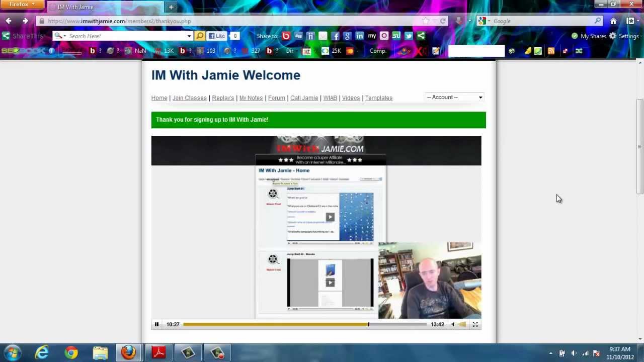Share to Google icon in toolbar
The width and height of the screenshot is (644, 362).
pos(347,36)
